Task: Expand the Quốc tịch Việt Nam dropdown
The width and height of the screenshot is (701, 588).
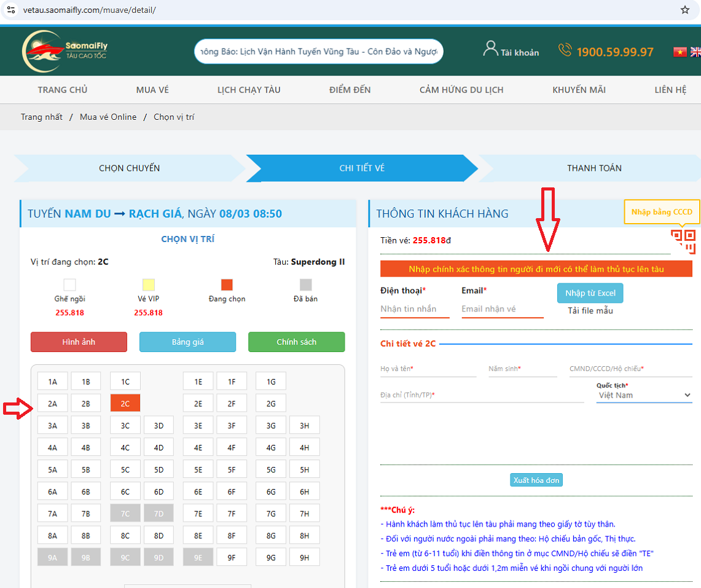Action: (643, 395)
